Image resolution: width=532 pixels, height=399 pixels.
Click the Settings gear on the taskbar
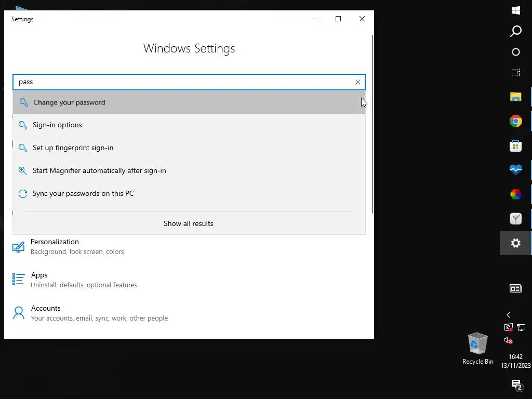point(516,243)
